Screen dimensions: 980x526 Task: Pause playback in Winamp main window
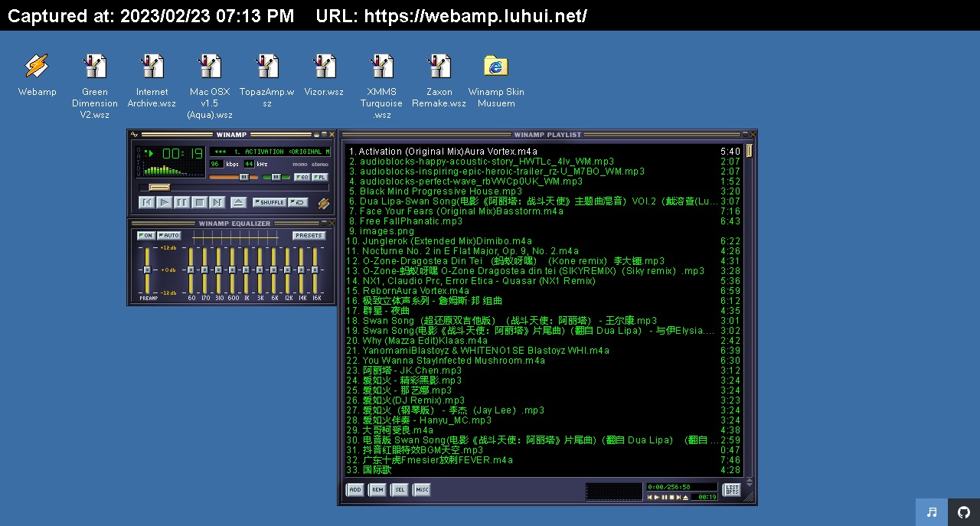pyautogui.click(x=181, y=202)
